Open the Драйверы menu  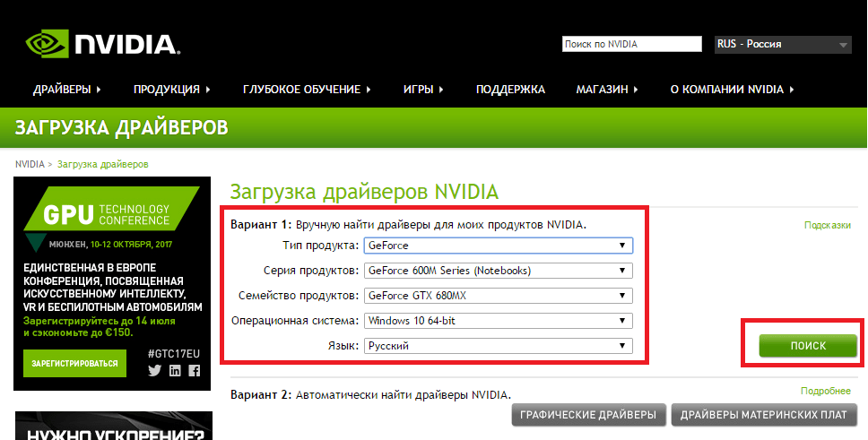[x=67, y=89]
